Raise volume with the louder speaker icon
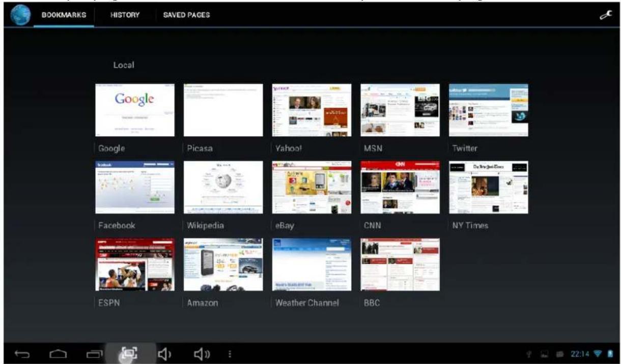This screenshot has height=364, width=621. (202, 353)
